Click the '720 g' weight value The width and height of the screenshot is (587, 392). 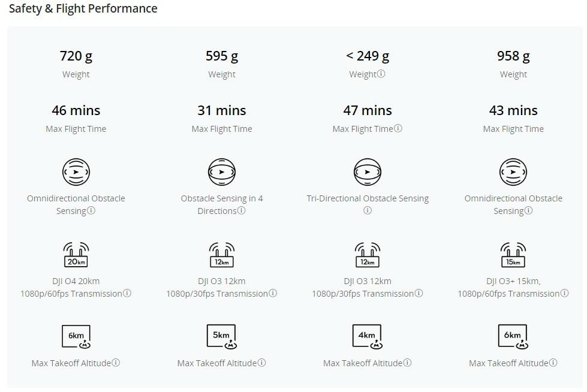[76, 56]
